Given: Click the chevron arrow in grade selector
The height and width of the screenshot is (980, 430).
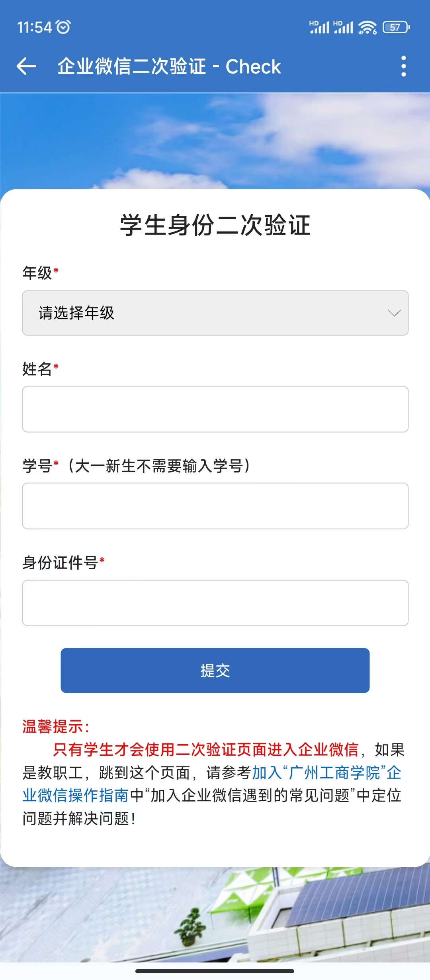Looking at the screenshot, I should click(394, 313).
